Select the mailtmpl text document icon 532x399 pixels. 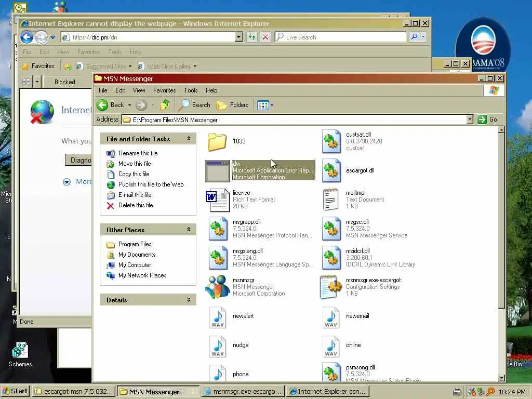331,200
